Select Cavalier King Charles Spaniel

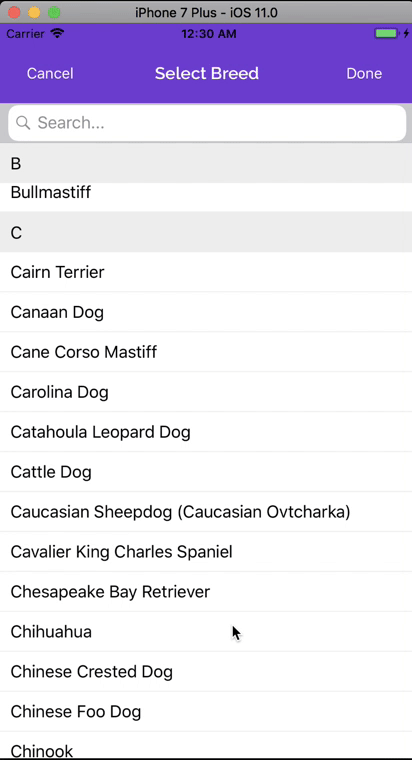pyautogui.click(x=206, y=552)
